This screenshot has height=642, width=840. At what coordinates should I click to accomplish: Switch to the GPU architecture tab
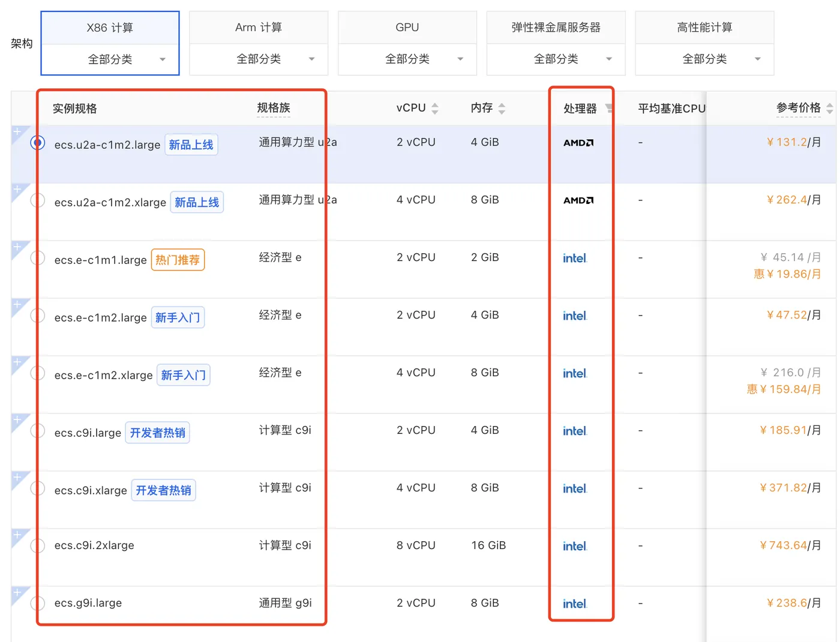click(x=407, y=28)
